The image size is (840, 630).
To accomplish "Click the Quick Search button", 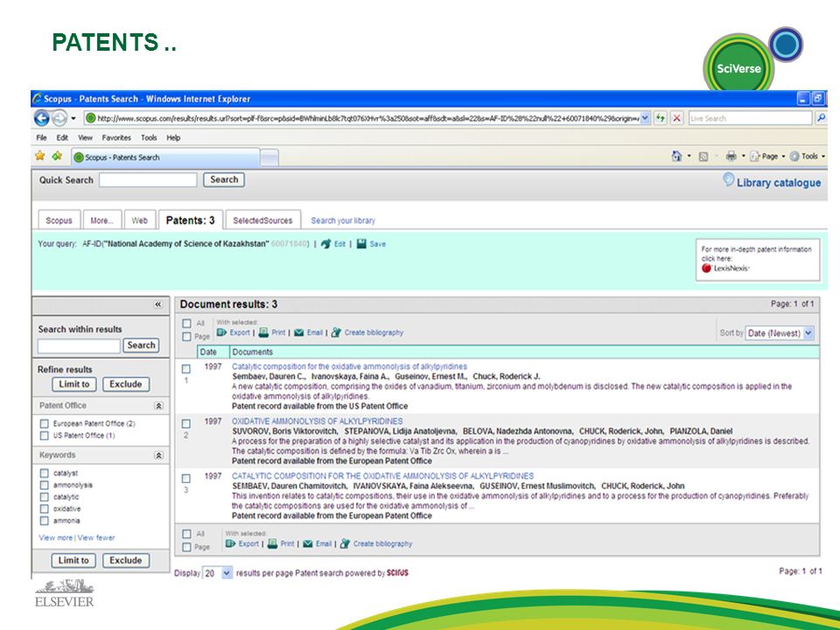I will pos(224,180).
